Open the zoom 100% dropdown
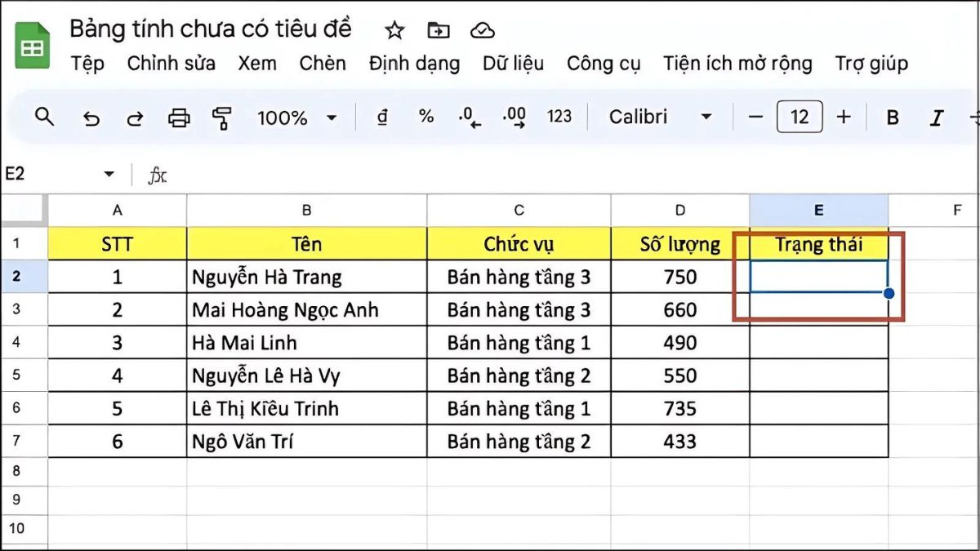980x551 pixels. tap(297, 118)
